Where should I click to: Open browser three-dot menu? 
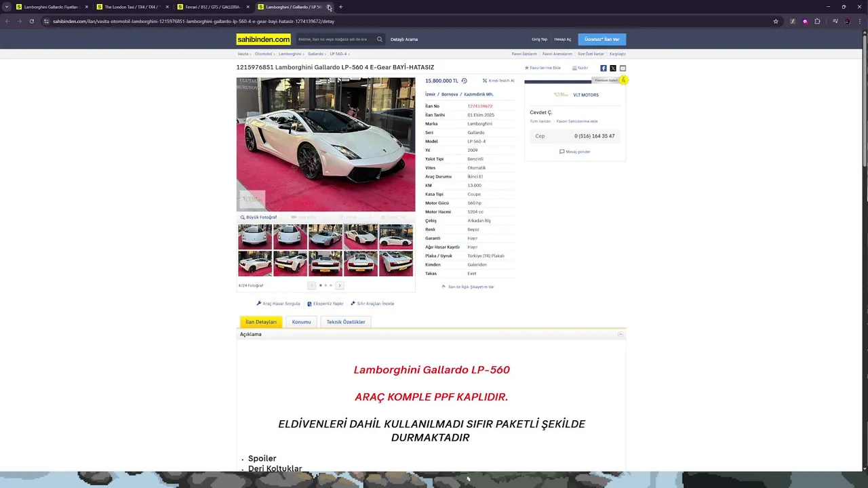[x=860, y=21]
